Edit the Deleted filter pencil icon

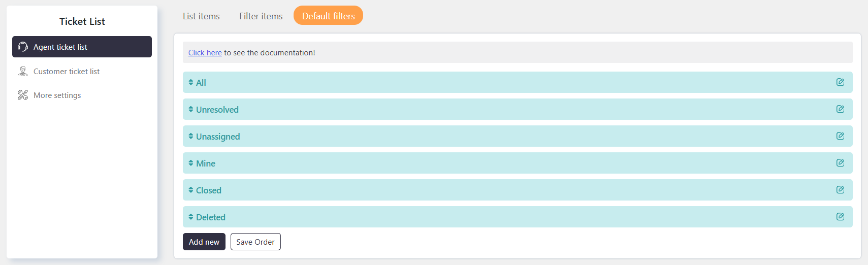click(840, 217)
